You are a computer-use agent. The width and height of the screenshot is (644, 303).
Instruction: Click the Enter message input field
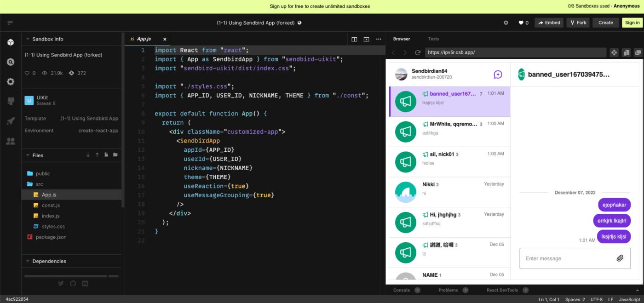coord(566,258)
